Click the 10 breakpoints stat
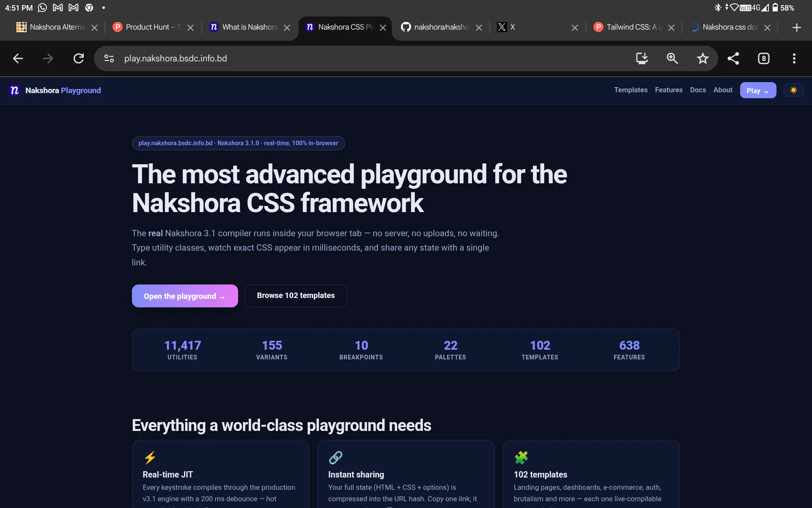 coord(361,350)
